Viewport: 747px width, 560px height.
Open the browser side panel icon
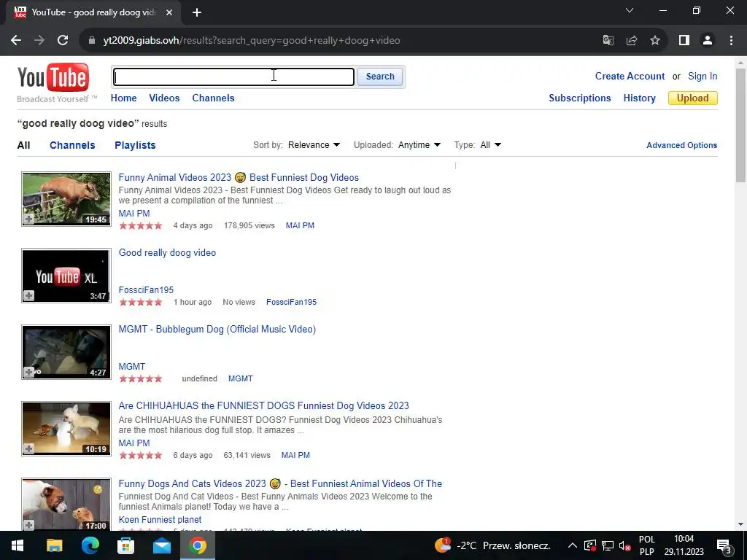tap(684, 41)
